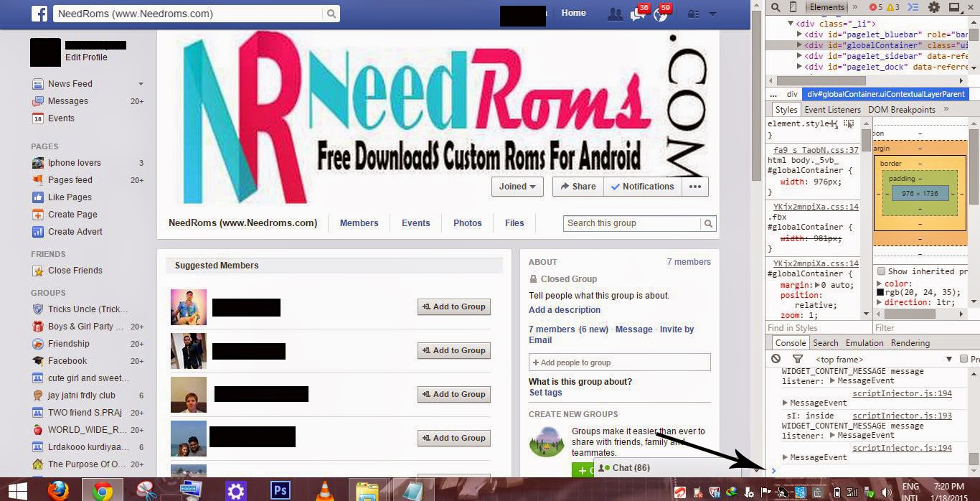Open the three-dots more options button

pos(694,187)
